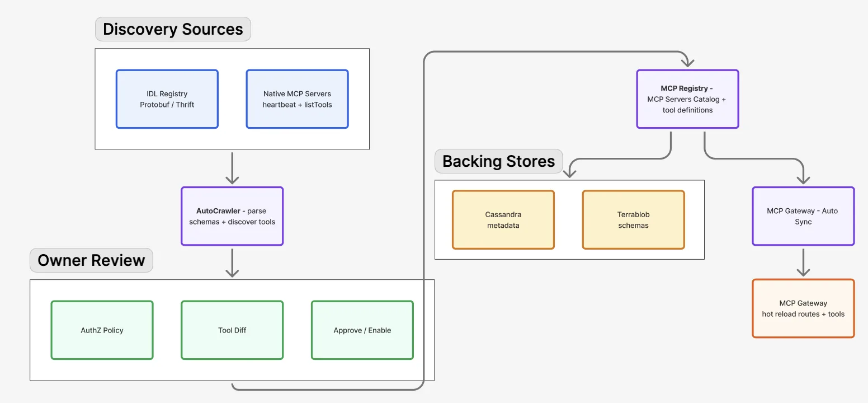Select the IDL Registry Protobuf / Thrift node
The width and height of the screenshot is (868, 403).
(x=167, y=99)
